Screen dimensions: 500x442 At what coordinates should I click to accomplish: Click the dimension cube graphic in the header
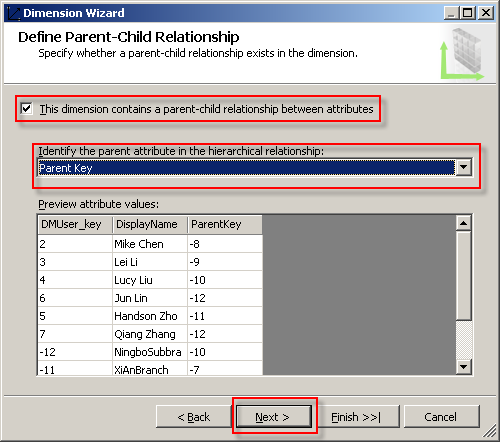click(x=462, y=54)
